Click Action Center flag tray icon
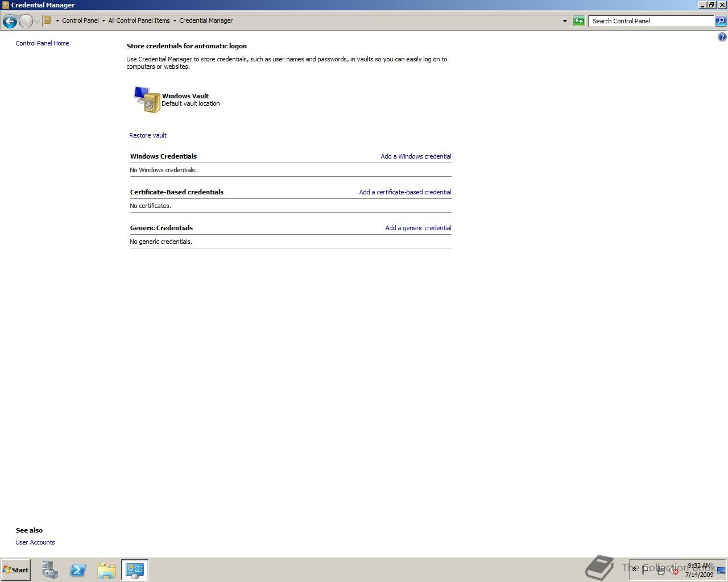 click(647, 570)
